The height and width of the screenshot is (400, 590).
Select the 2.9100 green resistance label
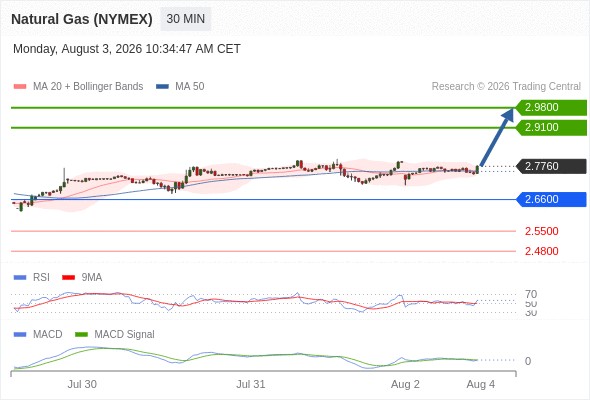tap(551, 128)
